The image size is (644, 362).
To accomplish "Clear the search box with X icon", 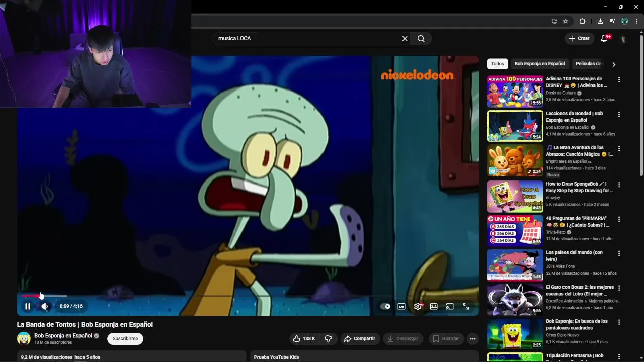I will tap(405, 39).
